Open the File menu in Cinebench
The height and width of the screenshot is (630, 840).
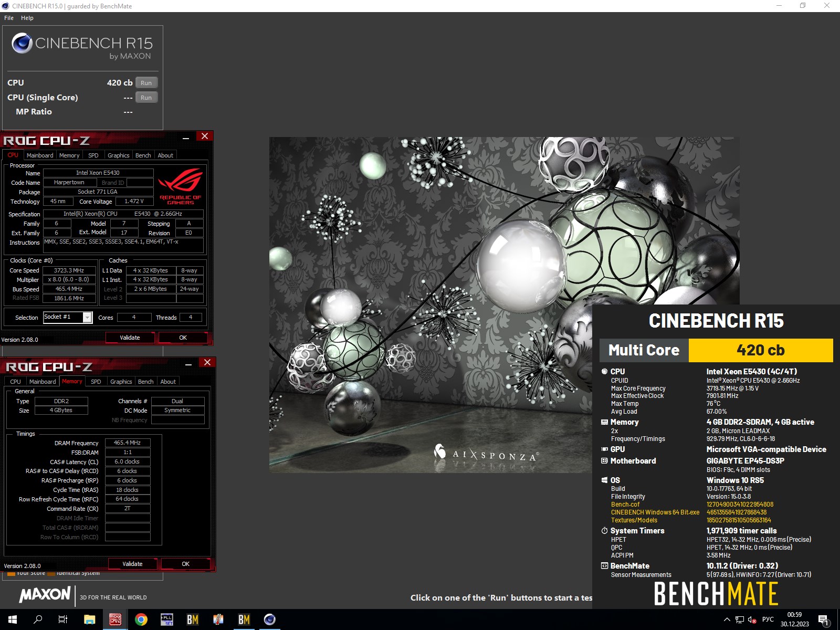[x=9, y=18]
